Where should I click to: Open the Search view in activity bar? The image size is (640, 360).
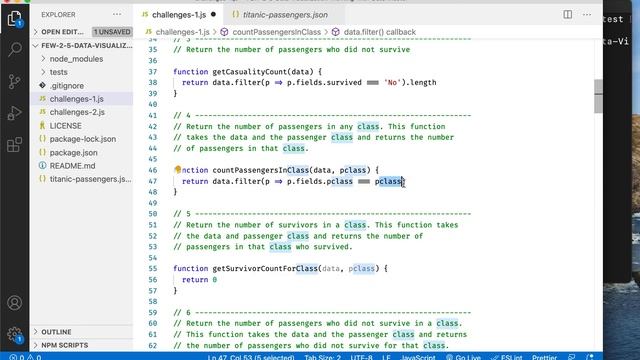(x=14, y=49)
